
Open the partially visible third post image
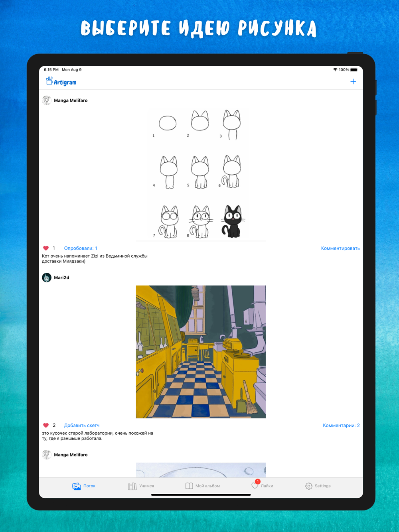201,470
